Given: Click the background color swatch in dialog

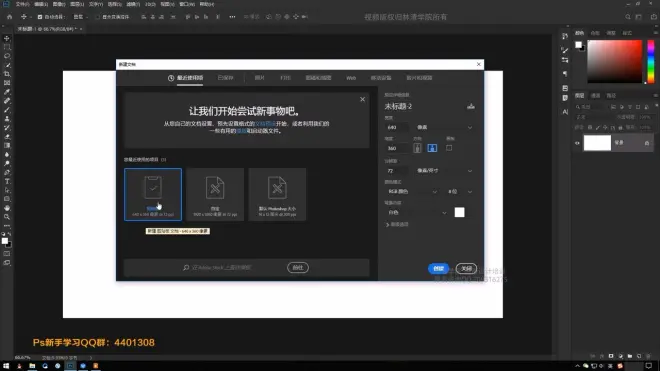Looking at the screenshot, I should coord(459,212).
